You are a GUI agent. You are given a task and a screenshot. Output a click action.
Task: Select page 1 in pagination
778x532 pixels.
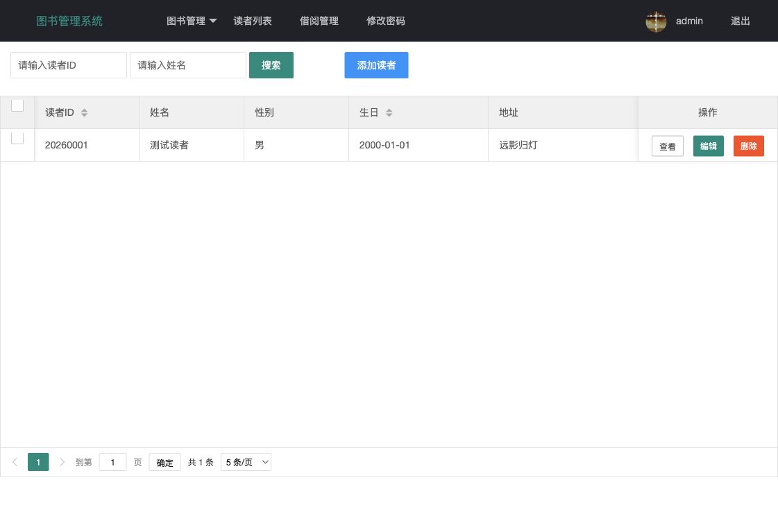38,462
